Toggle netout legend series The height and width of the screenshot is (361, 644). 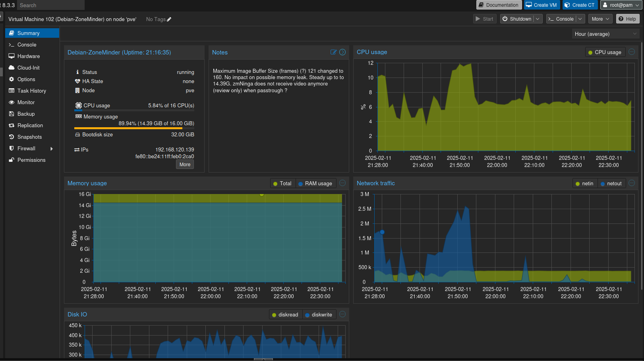(611, 183)
